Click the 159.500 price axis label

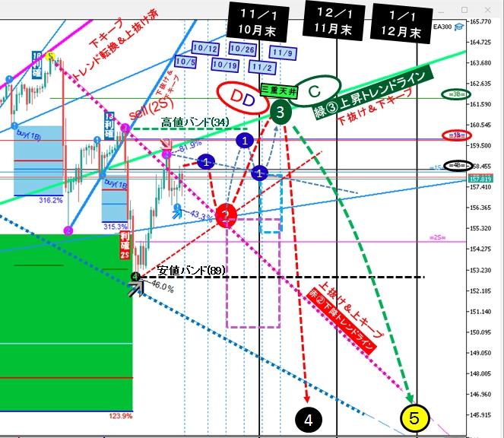pyautogui.click(x=480, y=145)
